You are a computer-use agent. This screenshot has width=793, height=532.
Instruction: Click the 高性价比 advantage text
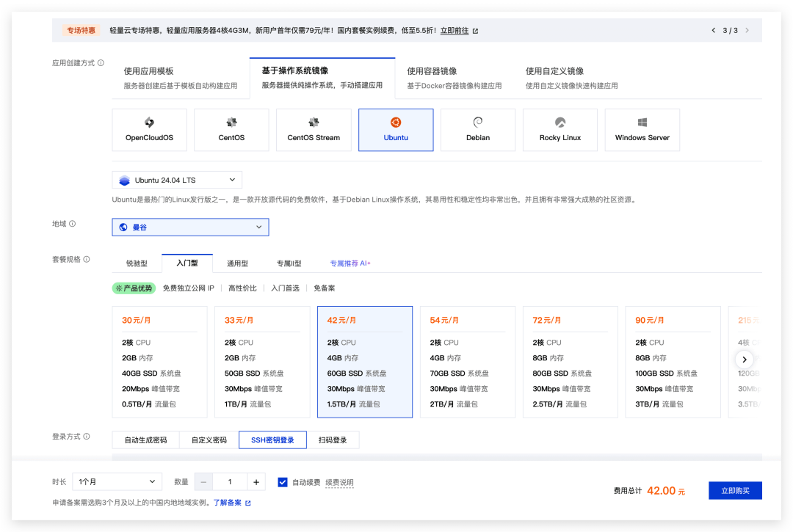pyautogui.click(x=242, y=288)
